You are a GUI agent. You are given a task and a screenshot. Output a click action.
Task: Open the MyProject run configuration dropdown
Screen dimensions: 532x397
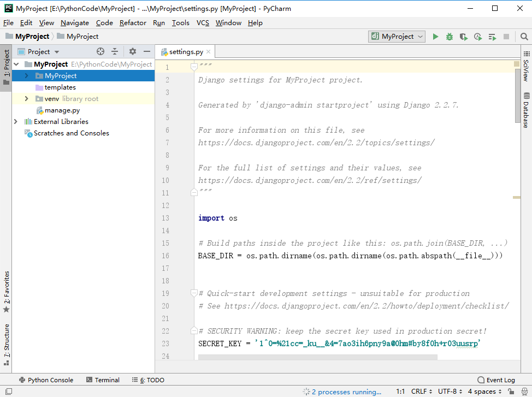coord(397,37)
